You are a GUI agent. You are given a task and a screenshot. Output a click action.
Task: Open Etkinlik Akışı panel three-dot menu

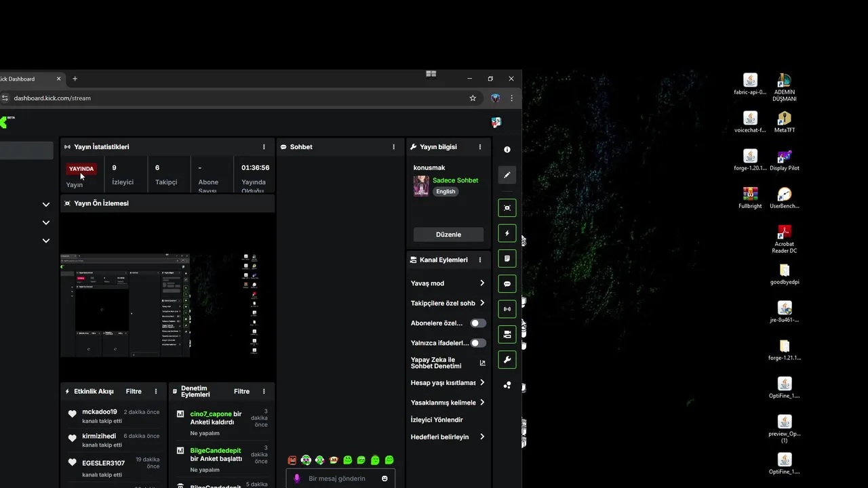point(156,392)
